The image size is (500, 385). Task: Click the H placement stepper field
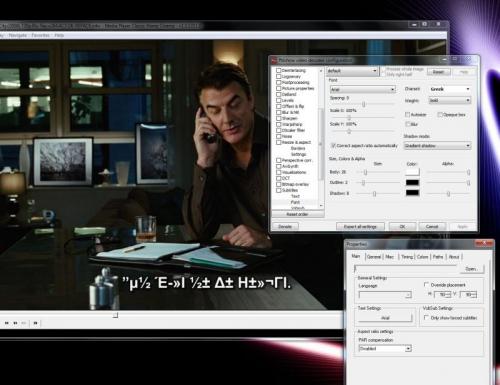click(x=442, y=294)
